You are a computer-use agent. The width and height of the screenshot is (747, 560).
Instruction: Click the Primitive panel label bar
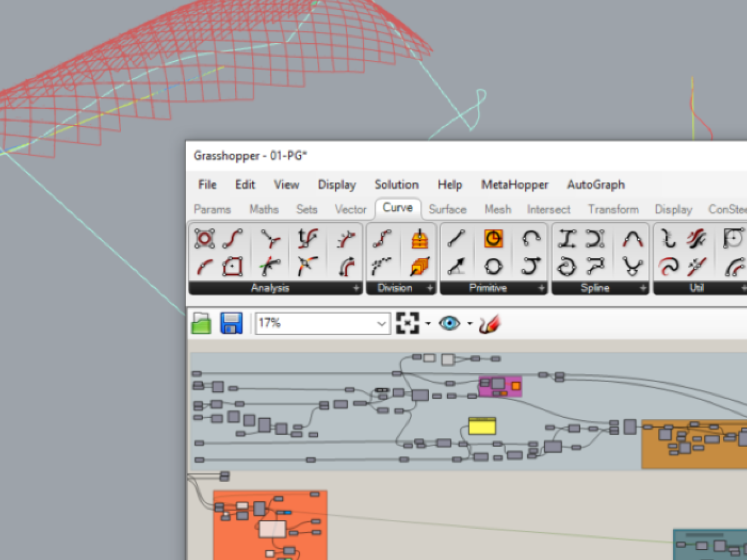click(493, 288)
